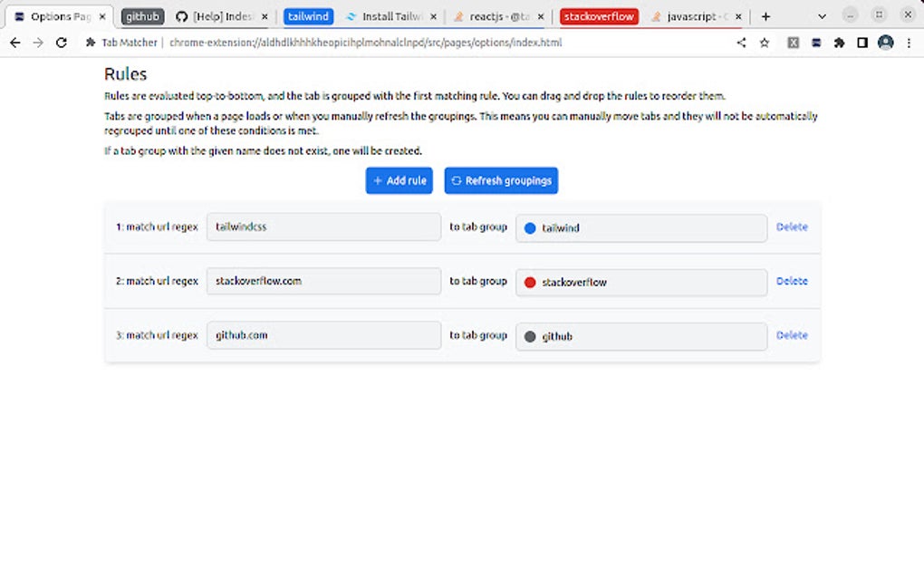Image resolution: width=924 pixels, height=578 pixels.
Task: Click the '2: match url regex' label
Action: click(x=157, y=281)
